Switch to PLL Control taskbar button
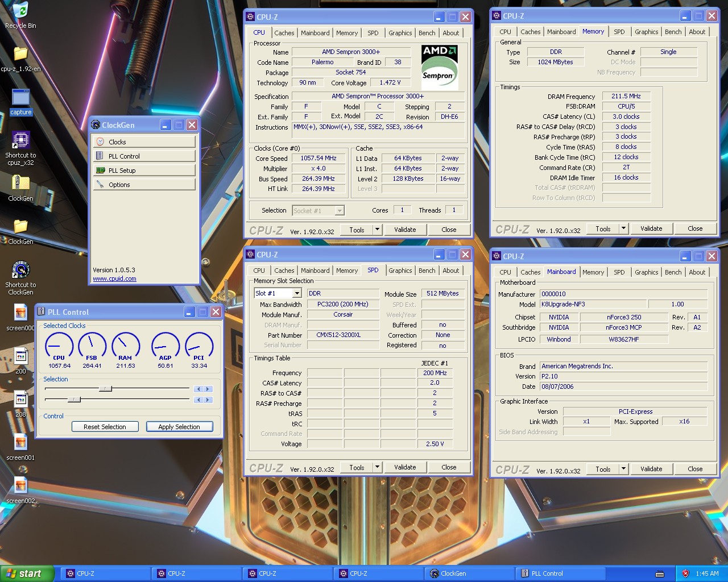The width and height of the screenshot is (728, 582). tap(561, 573)
